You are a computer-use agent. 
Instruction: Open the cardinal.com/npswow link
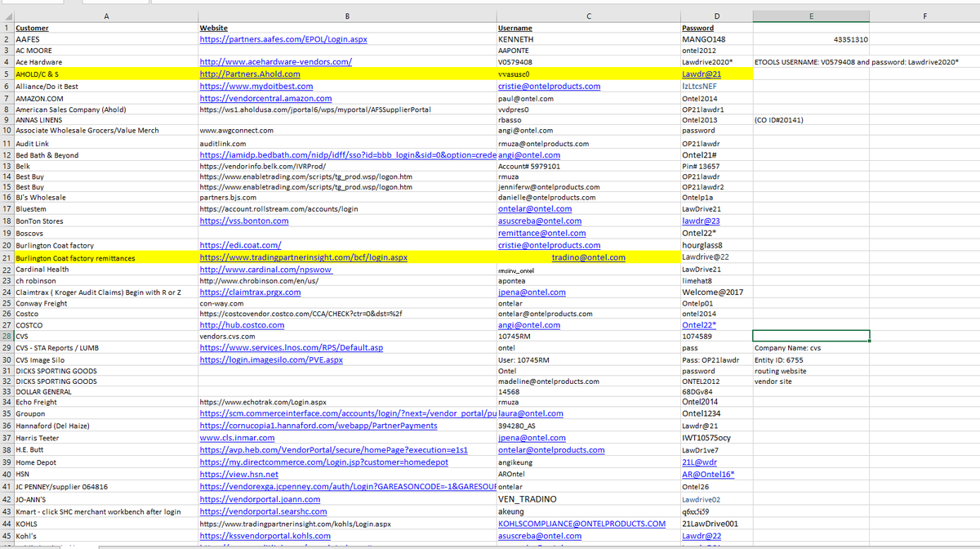[x=266, y=270]
